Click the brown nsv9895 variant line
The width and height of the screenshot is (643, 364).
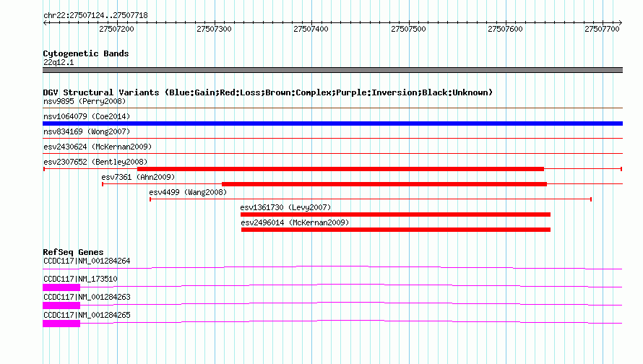(x=332, y=108)
